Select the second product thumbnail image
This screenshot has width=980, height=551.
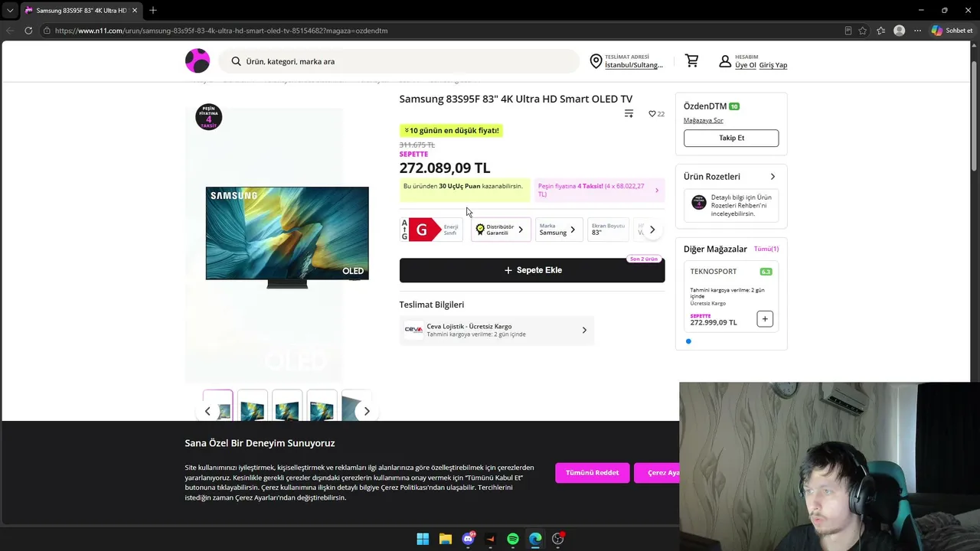click(253, 406)
